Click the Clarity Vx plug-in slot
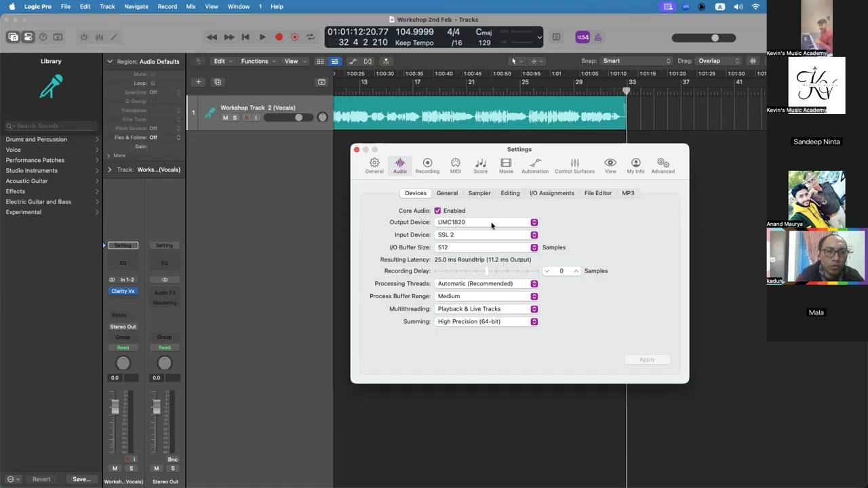Image resolution: width=868 pixels, height=488 pixels. click(123, 291)
